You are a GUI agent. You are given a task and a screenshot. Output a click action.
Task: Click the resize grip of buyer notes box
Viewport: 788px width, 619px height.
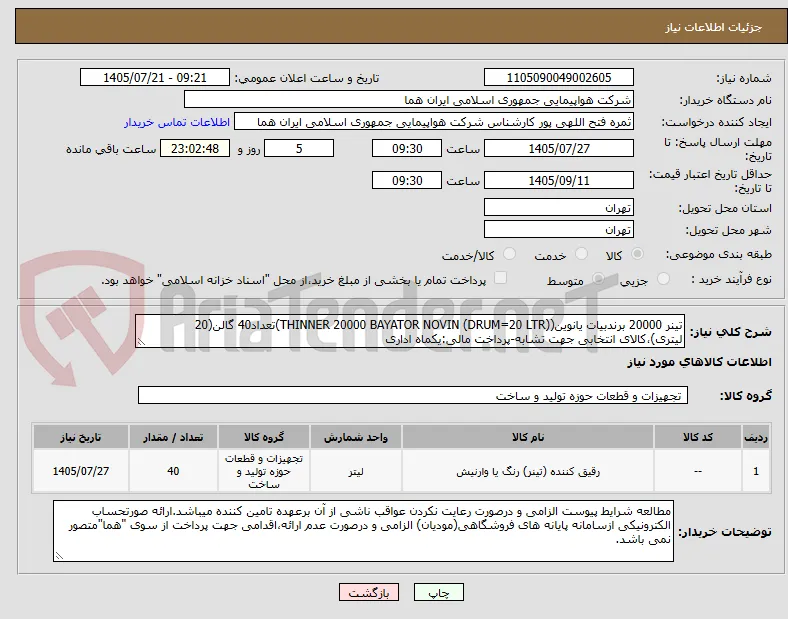tap(59, 555)
